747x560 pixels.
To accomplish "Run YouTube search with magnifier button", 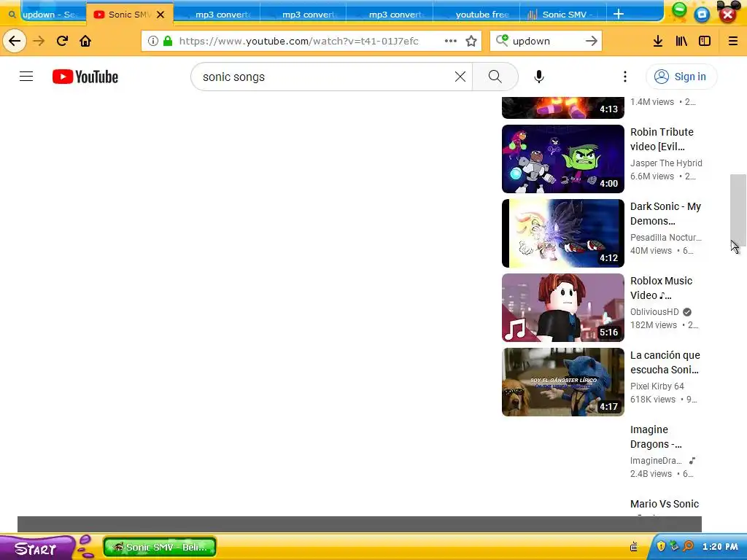I will (x=495, y=77).
